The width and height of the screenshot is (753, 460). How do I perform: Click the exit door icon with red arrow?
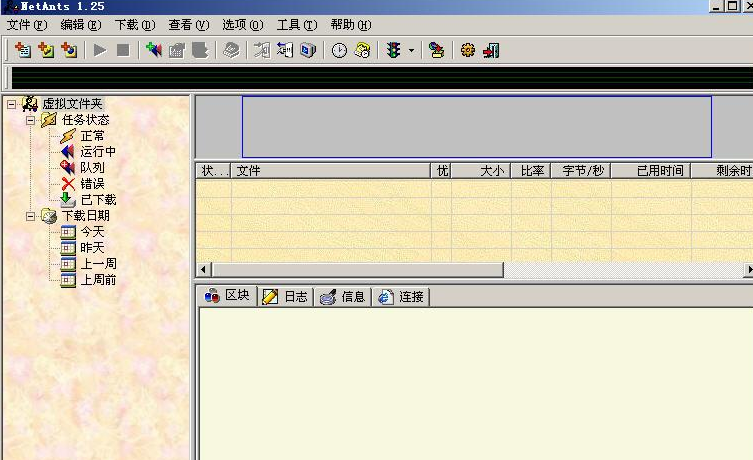pos(491,50)
